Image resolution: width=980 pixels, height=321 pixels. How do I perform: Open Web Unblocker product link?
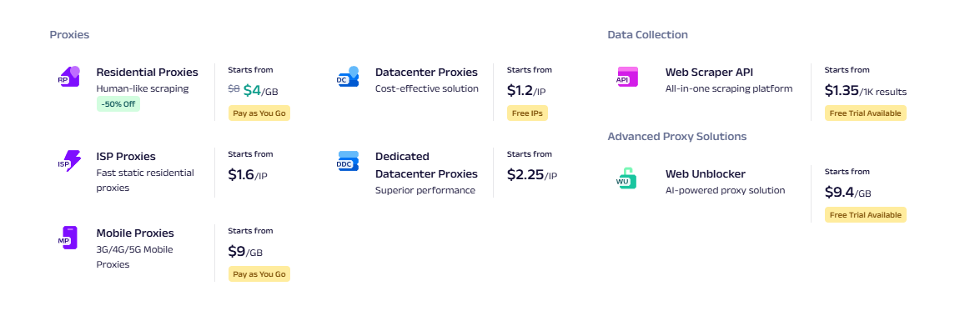pos(706,173)
